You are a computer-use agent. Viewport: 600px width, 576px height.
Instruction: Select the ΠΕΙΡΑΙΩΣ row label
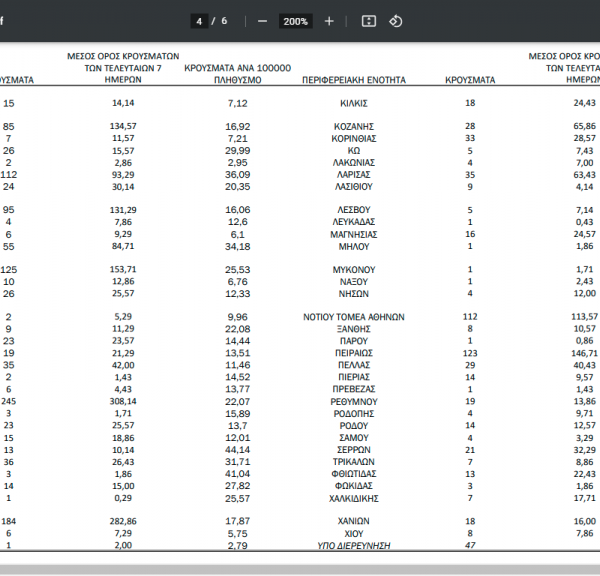click(x=354, y=353)
